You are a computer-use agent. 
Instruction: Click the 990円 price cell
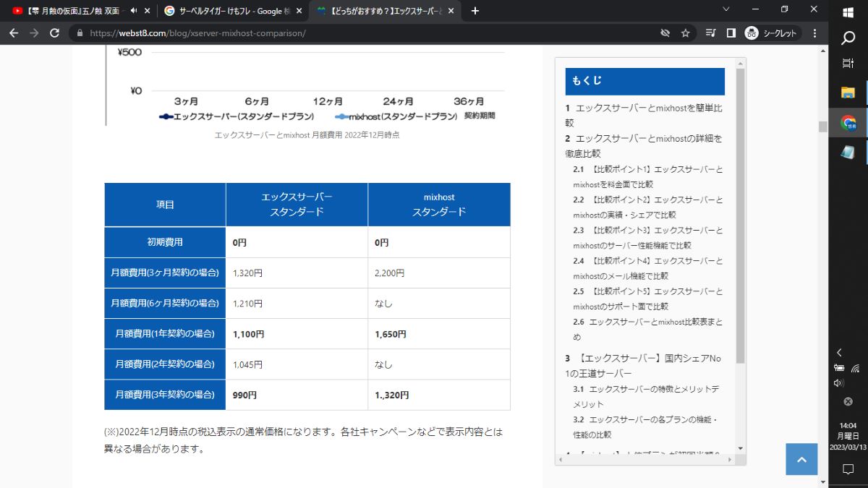tap(297, 395)
